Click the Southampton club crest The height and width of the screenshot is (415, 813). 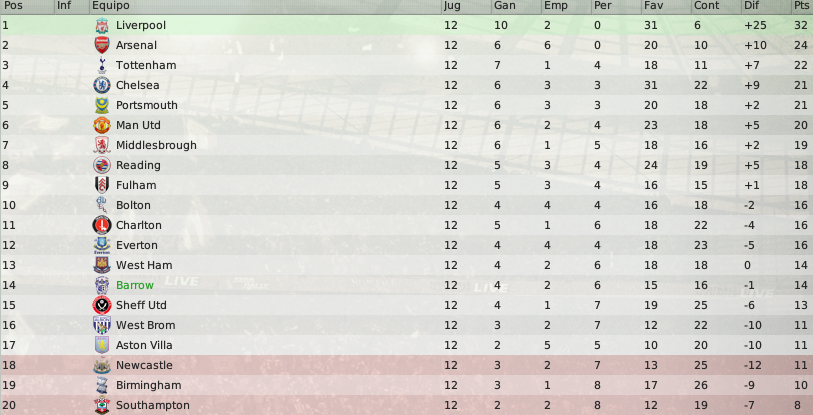(102, 405)
